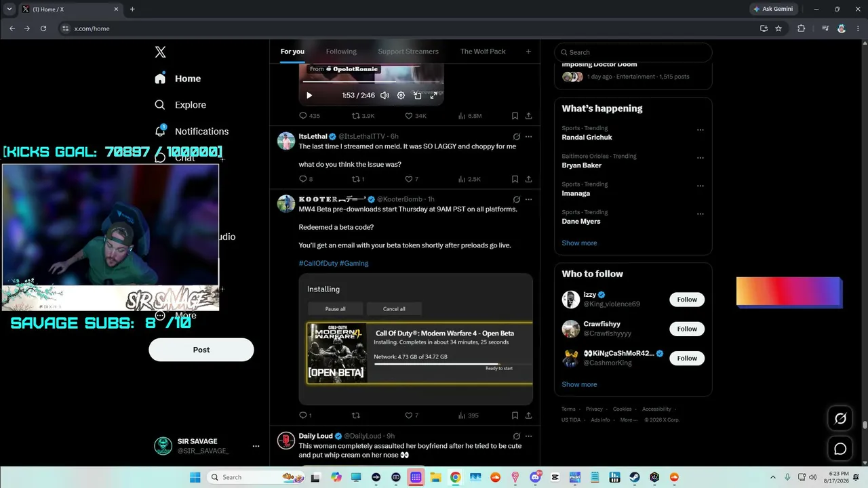
Task: Seek on the video progress bar
Action: [x=372, y=82]
